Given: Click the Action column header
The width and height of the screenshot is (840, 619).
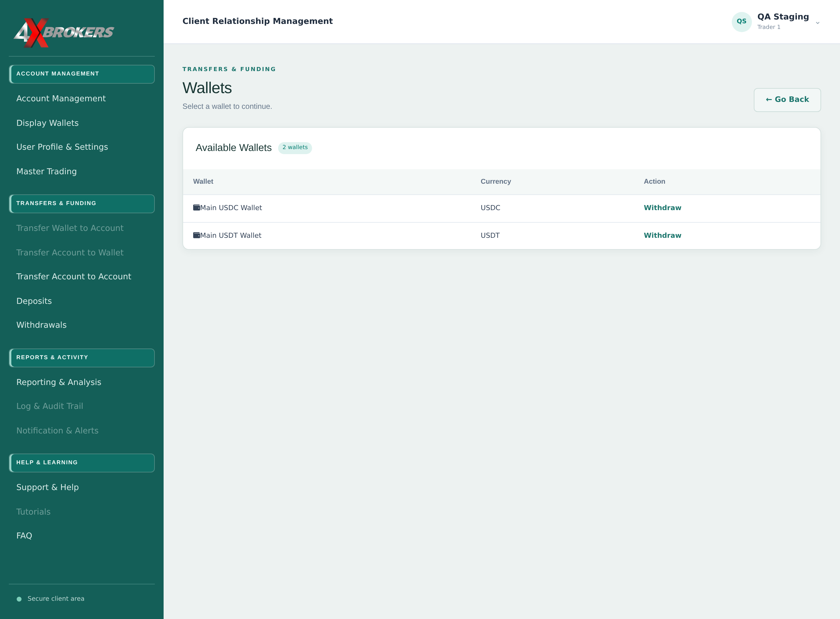Looking at the screenshot, I should click(x=654, y=181).
